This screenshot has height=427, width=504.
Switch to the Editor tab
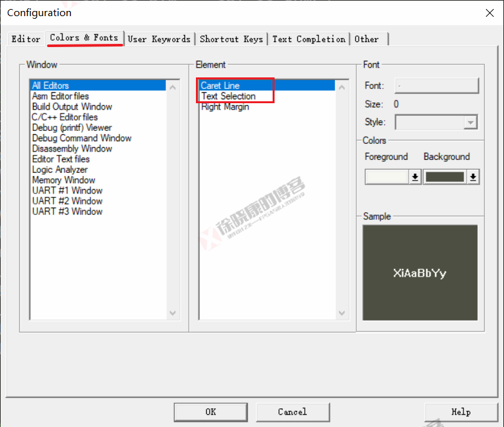[26, 39]
